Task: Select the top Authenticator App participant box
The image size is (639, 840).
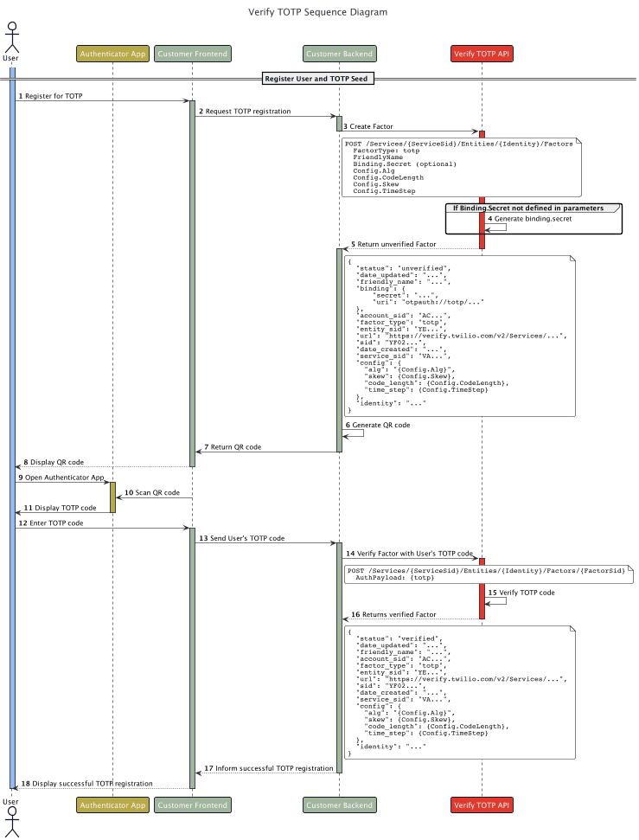Action: click(112, 55)
